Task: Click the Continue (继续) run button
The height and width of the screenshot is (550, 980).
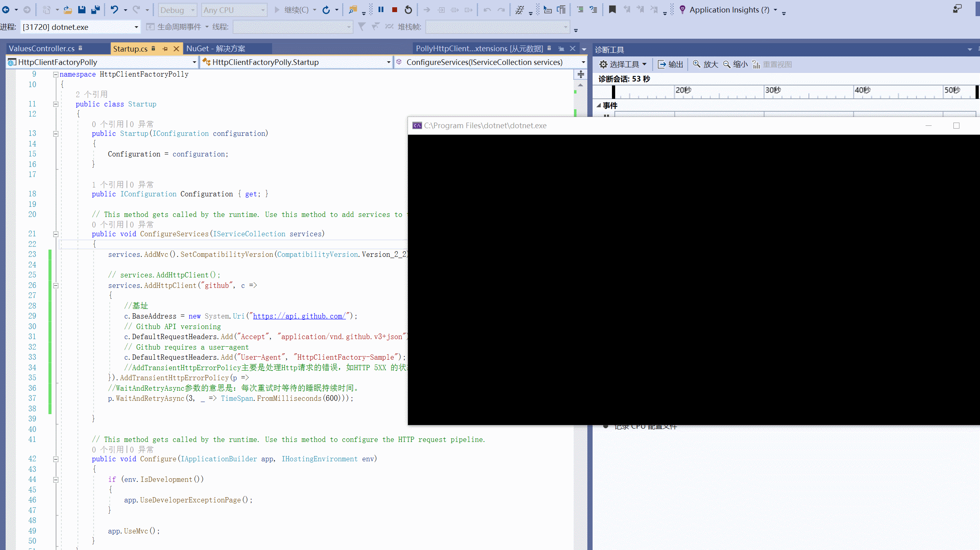Action: tap(291, 9)
